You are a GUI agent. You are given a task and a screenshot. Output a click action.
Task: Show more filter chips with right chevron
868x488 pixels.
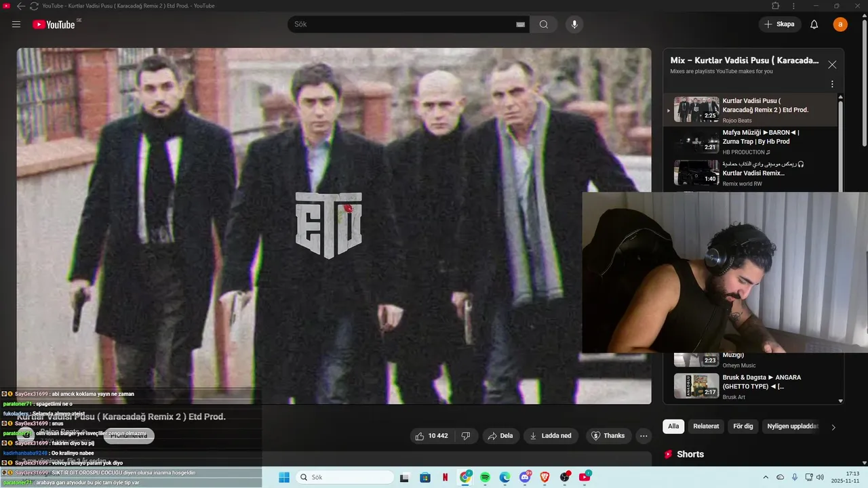[x=833, y=427]
